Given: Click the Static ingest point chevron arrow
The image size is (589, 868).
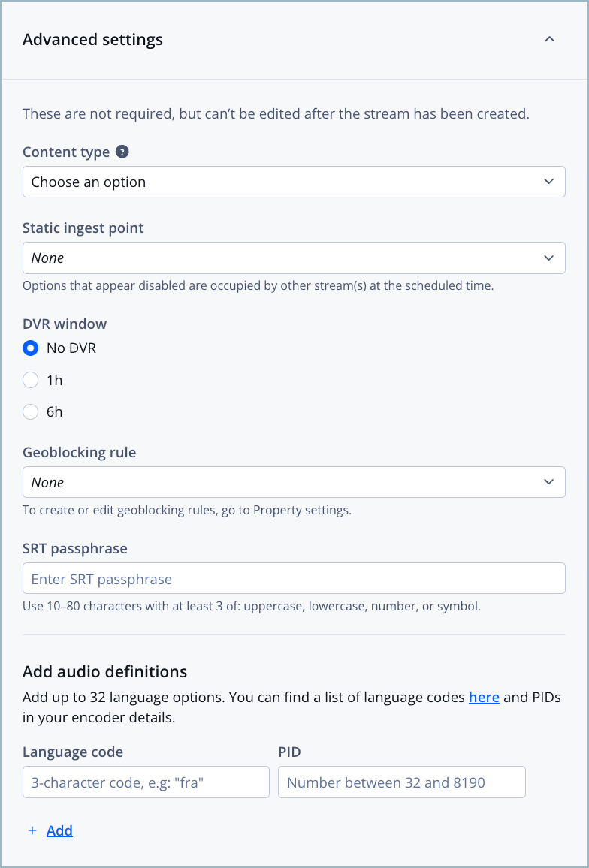Looking at the screenshot, I should pos(548,258).
